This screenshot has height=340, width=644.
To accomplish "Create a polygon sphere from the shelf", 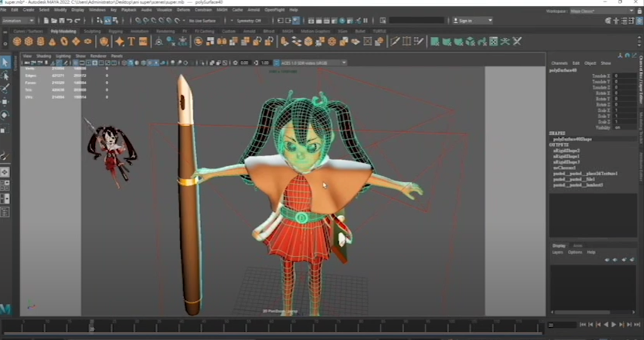I will click(x=17, y=42).
